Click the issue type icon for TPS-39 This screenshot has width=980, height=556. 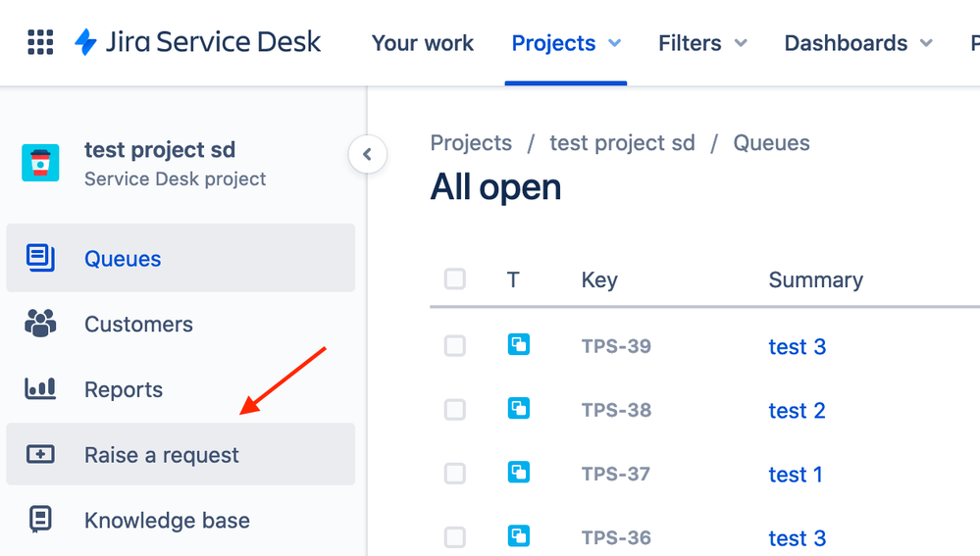coord(519,345)
